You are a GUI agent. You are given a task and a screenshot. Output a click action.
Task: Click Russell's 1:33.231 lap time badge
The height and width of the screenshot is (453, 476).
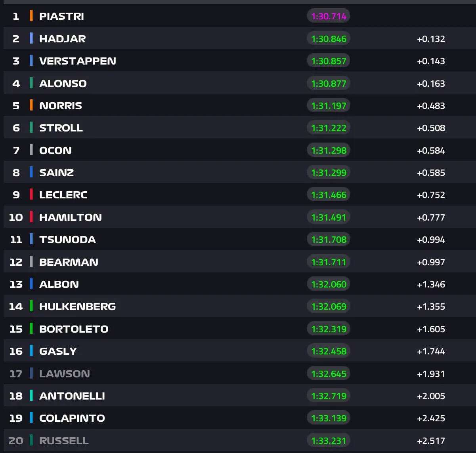(329, 441)
